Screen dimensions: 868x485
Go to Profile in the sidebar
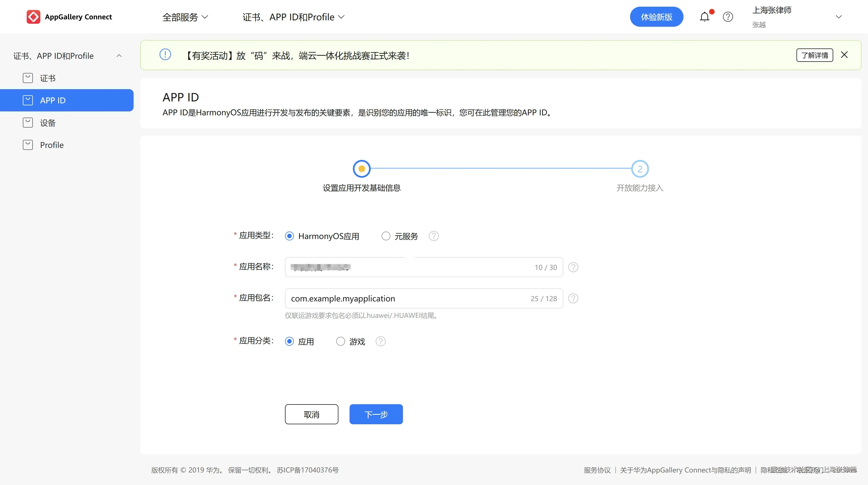[x=51, y=145]
